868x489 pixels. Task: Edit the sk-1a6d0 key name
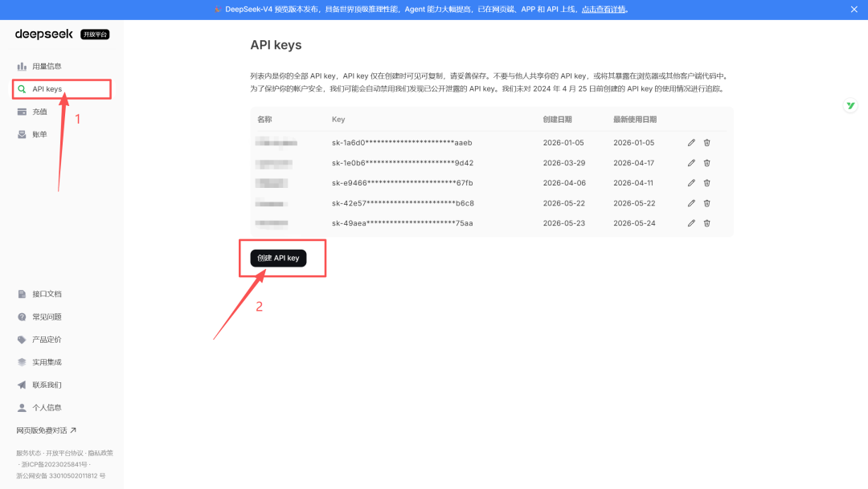pyautogui.click(x=691, y=143)
